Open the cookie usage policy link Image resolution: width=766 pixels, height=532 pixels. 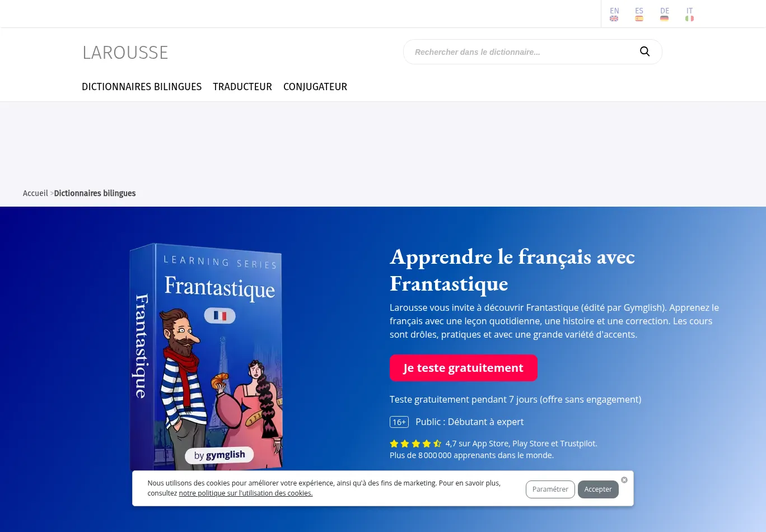[x=246, y=493]
